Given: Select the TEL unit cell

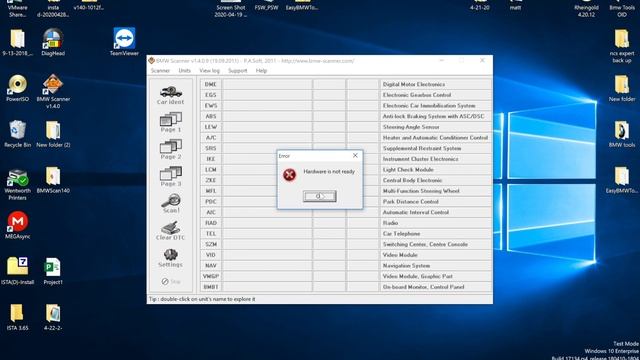Looking at the screenshot, I should (211, 233).
